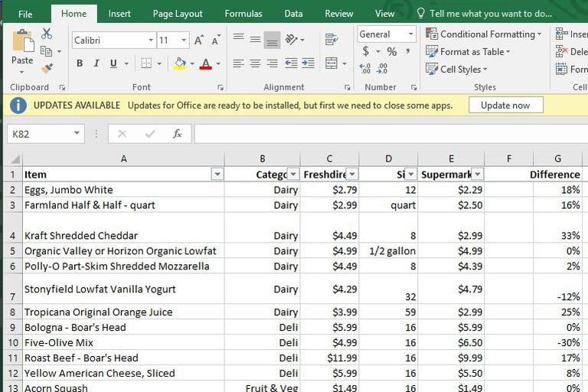Apply Percent Style format
588x392 pixels.
click(x=392, y=52)
